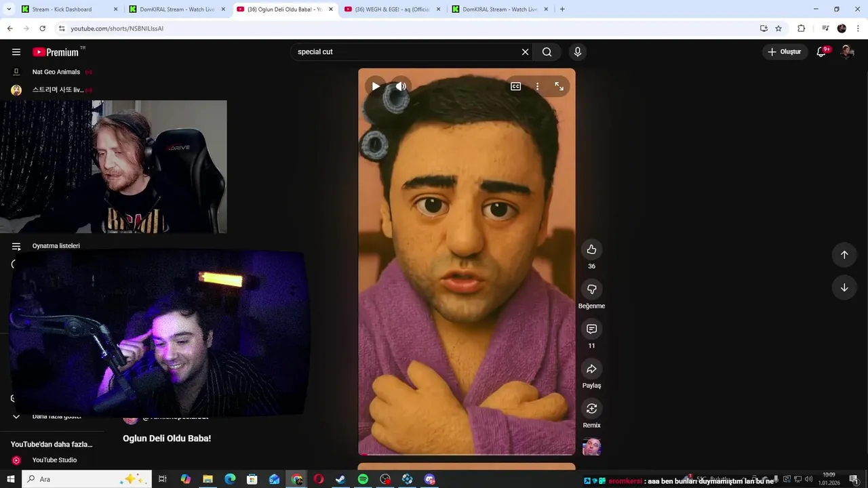Viewport: 868px width, 488px height.
Task: Close the 'Oglun Deli Oldu Baba!' tab
Action: click(331, 9)
